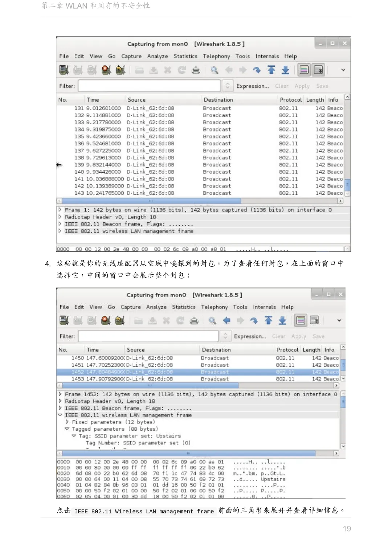Screen dimensions: 392x554
Task: Open the Analyze menu in upper window
Action: [158, 56]
